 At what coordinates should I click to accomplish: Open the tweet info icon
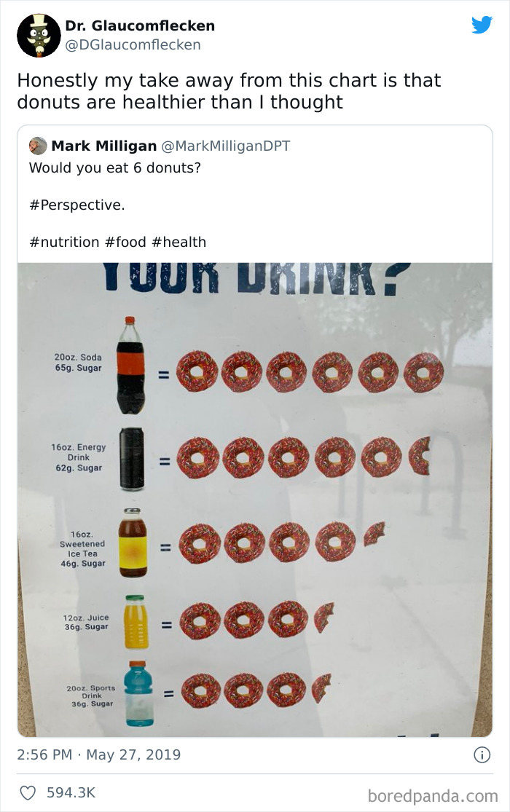pyautogui.click(x=482, y=755)
